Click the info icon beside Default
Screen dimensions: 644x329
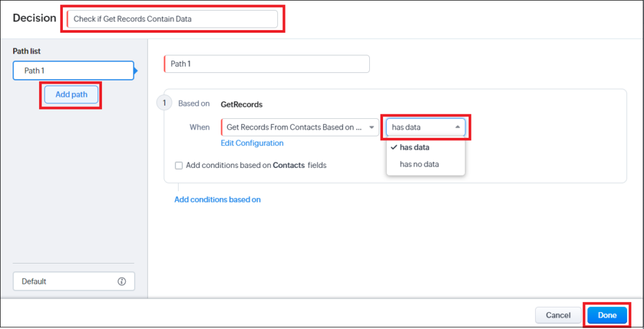tap(121, 282)
